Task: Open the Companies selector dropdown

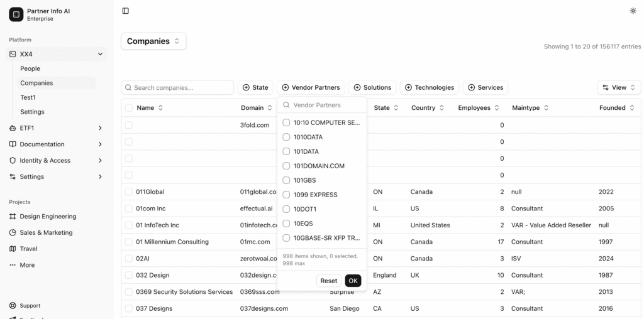Action: pos(153,41)
